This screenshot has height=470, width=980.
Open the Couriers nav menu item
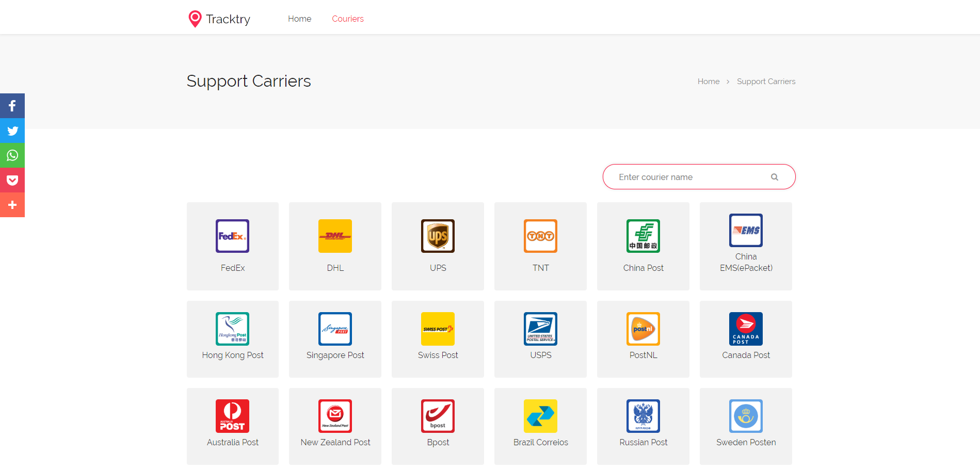point(348,19)
